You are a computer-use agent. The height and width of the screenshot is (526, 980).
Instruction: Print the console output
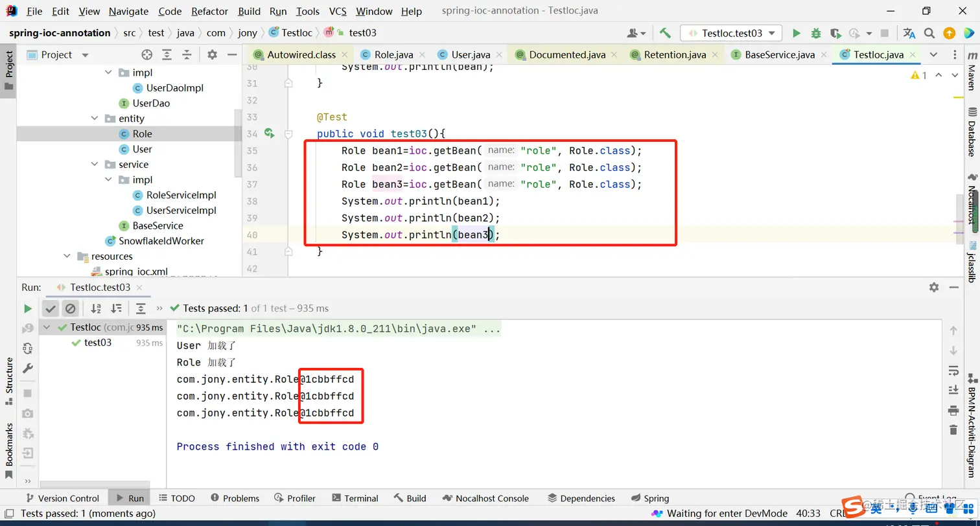coord(953,410)
